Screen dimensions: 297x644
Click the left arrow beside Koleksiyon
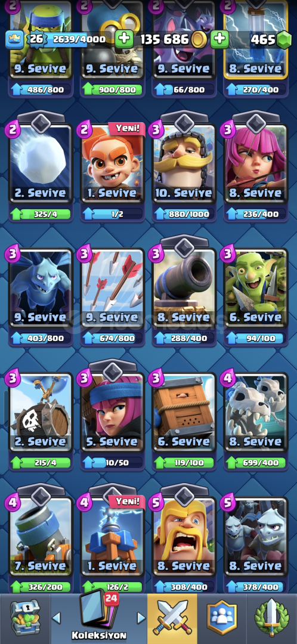[57, 617]
